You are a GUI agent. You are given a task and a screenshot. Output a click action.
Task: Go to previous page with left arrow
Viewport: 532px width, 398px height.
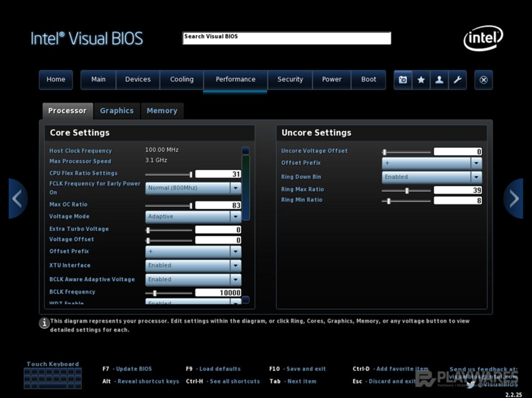click(18, 199)
